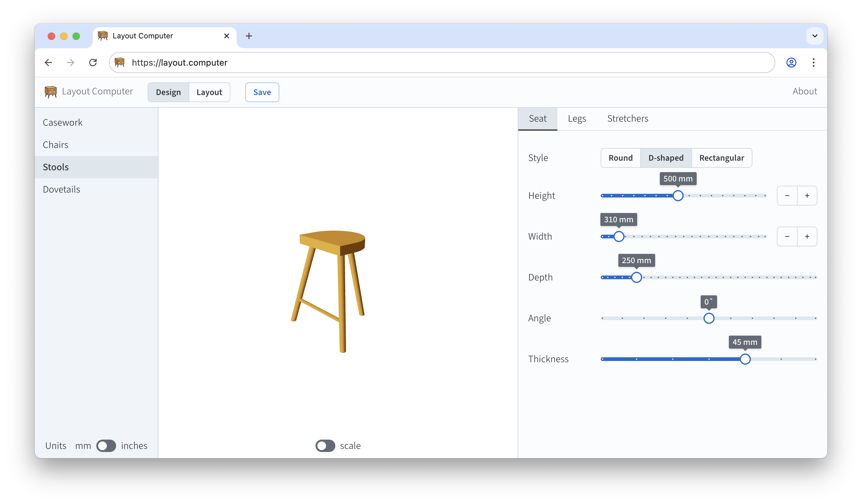
Task: Close the Layout Computer tab
Action: coord(226,36)
